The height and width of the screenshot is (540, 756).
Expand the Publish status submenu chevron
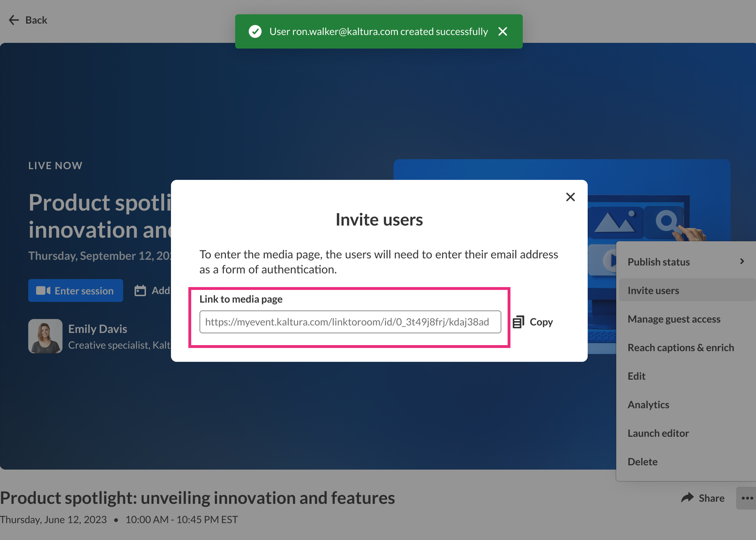click(742, 261)
